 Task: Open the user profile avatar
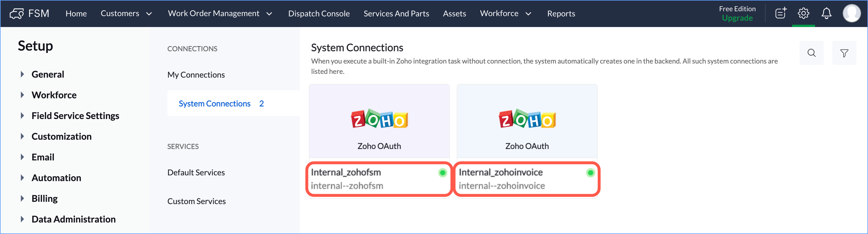click(851, 14)
